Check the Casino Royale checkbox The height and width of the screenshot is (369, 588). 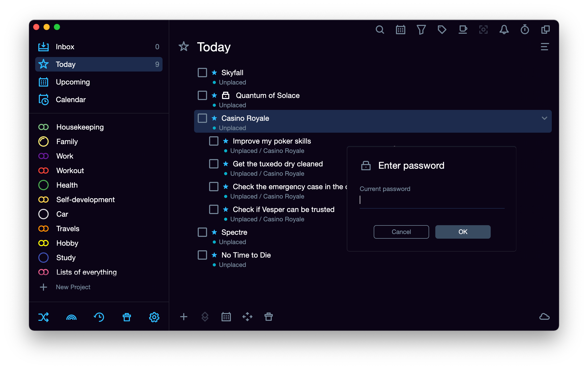click(202, 118)
